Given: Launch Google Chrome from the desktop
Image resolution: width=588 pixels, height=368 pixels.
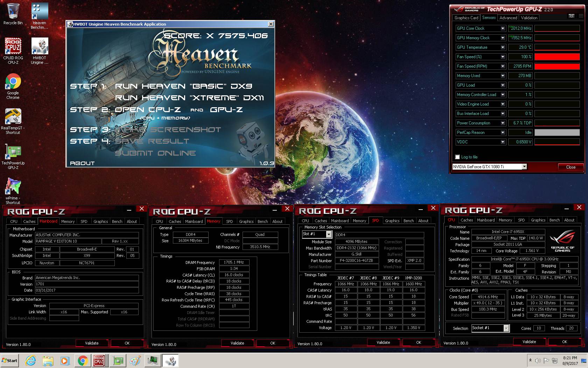Looking at the screenshot, I should 13,87.
